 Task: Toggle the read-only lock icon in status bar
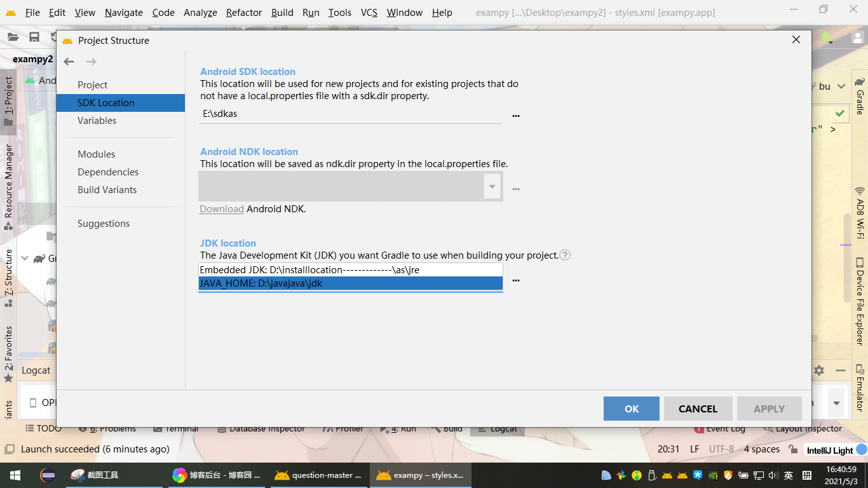click(x=793, y=449)
